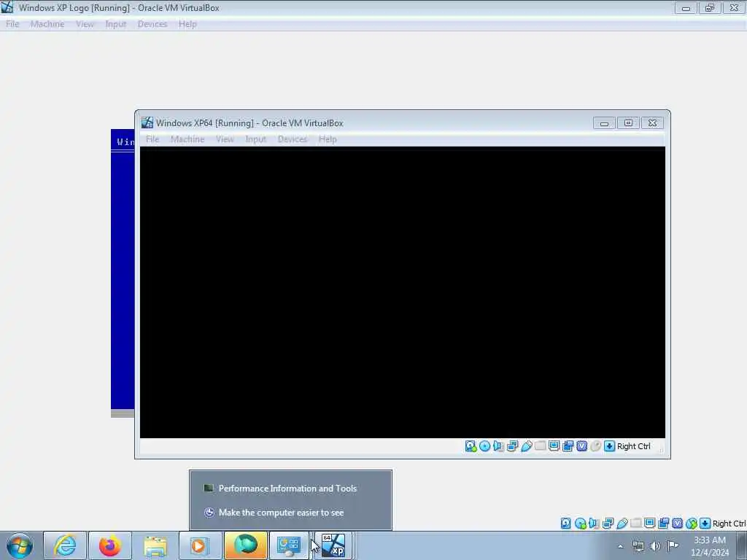This screenshot has width=747, height=560.
Task: Click recording indicator in XP Logo status bar
Action: click(663, 524)
